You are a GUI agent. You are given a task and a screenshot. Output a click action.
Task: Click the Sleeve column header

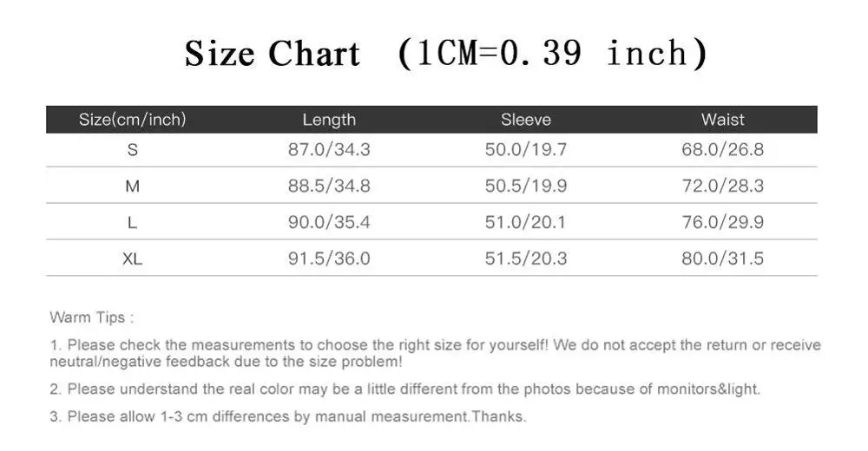(525, 120)
